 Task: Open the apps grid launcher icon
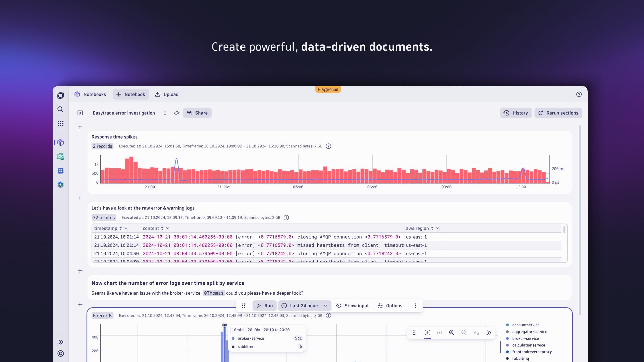[x=60, y=124]
